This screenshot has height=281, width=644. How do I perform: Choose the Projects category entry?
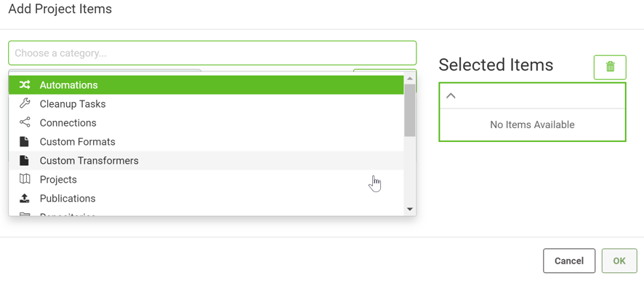(x=206, y=179)
